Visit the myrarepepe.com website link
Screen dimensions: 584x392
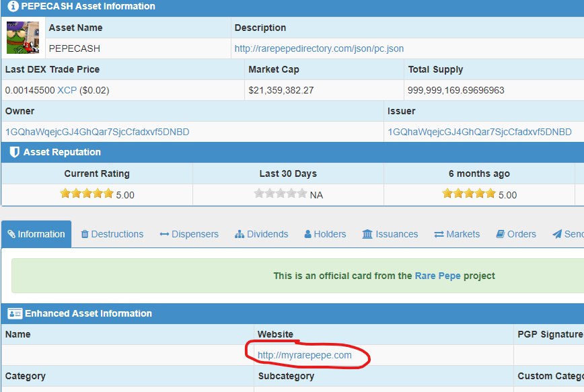(304, 355)
